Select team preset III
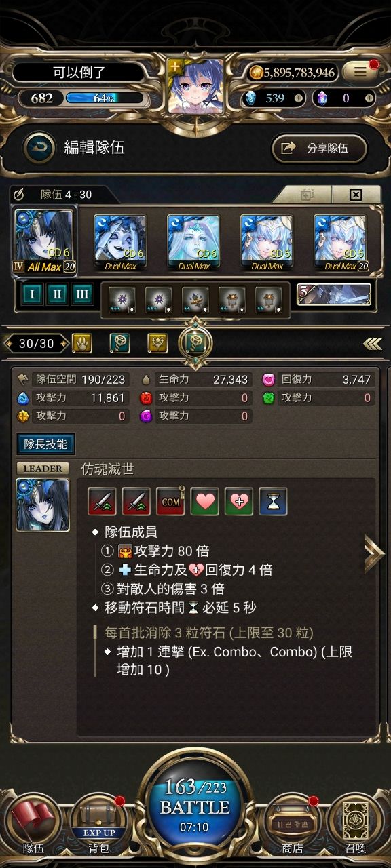The image size is (391, 868). (x=81, y=296)
